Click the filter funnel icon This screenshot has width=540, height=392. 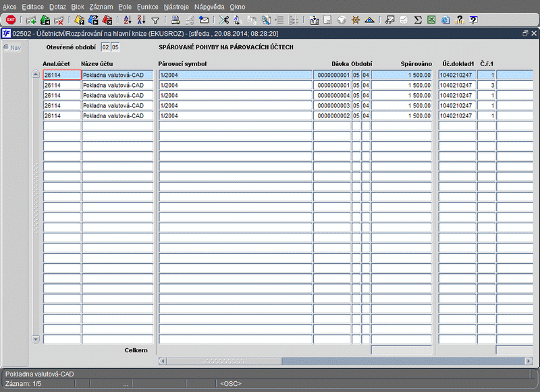click(x=155, y=21)
